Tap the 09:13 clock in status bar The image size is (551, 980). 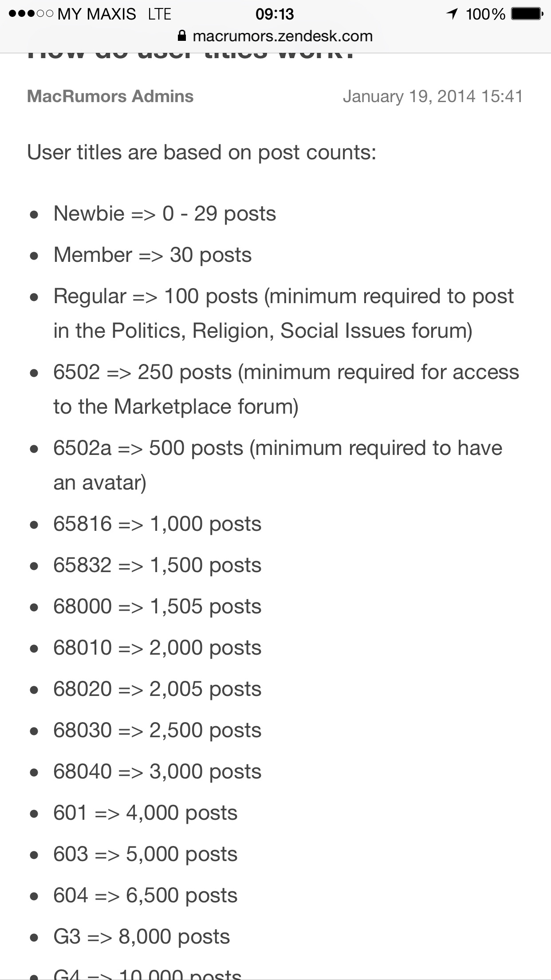coord(275,14)
